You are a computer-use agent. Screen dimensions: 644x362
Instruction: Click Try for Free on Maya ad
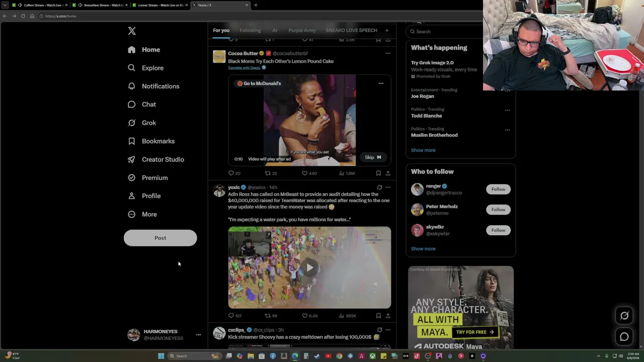click(475, 332)
